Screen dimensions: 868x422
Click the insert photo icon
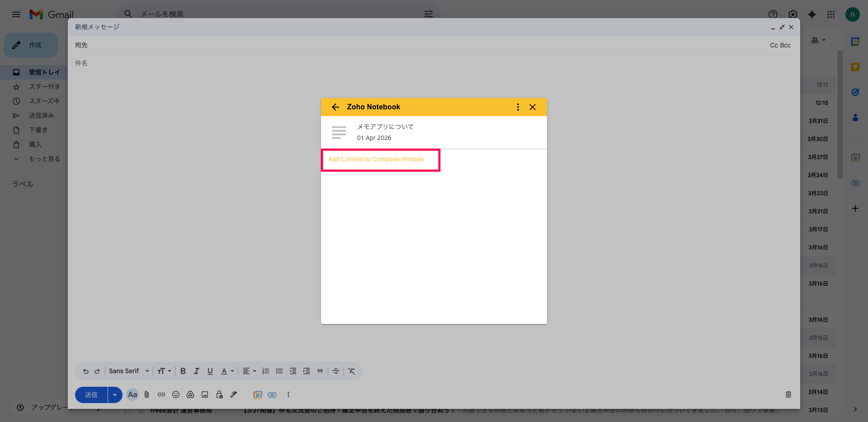pos(205,394)
